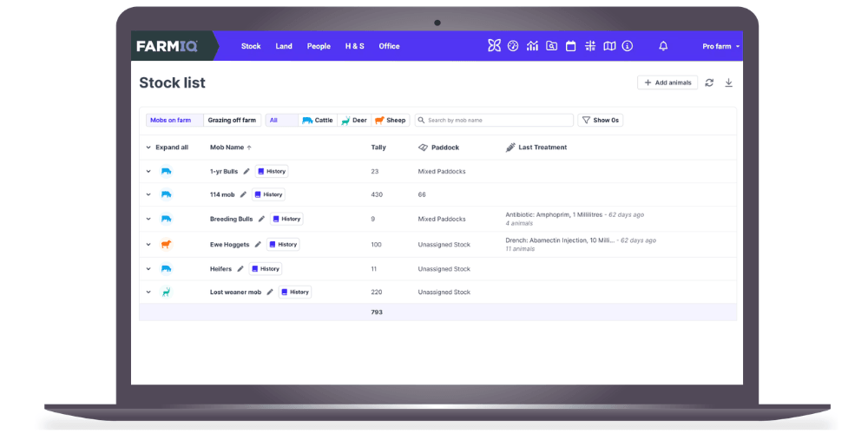Switch to Grazing off farm

coord(232,121)
